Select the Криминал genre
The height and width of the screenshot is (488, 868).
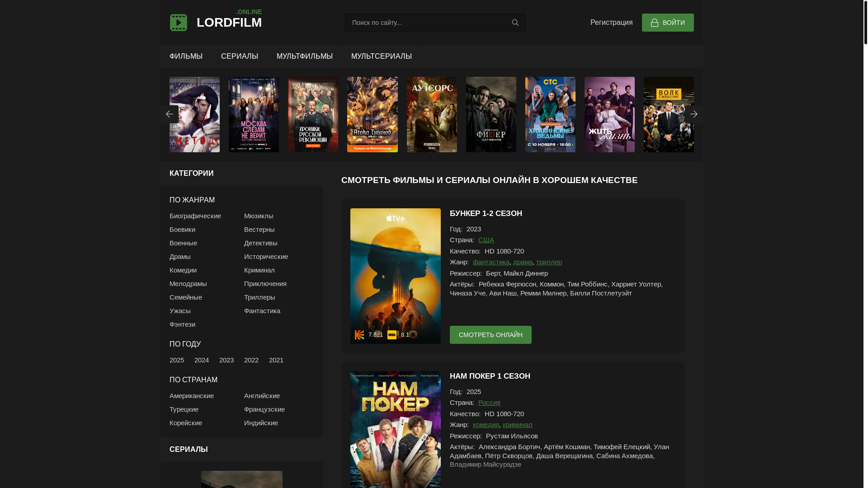pos(259,270)
